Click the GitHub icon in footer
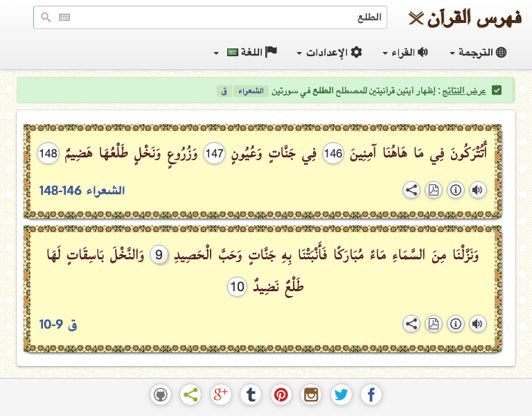532x416 pixels. (161, 395)
